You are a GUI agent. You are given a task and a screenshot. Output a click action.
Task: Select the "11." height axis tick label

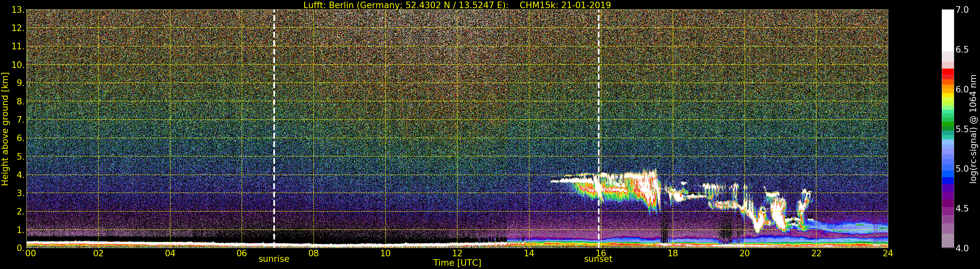pos(18,46)
